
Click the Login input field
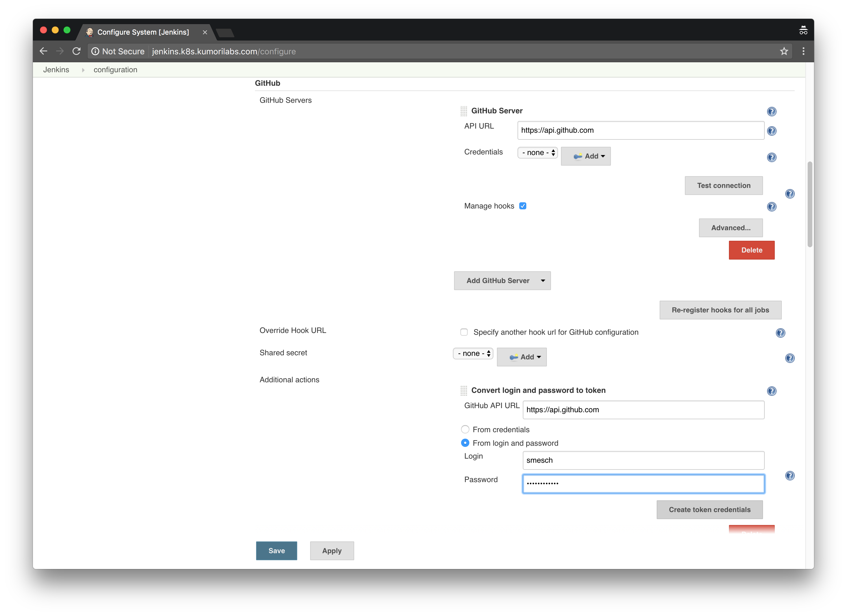[643, 460]
